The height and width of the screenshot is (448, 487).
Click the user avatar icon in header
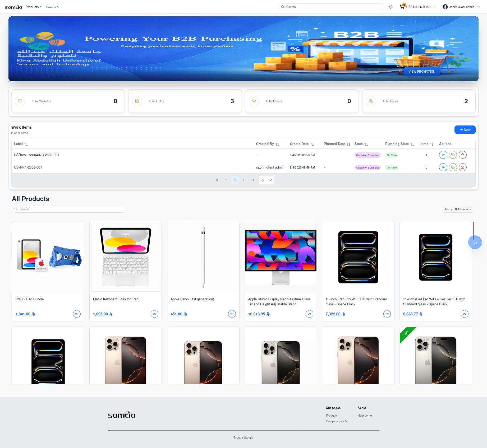(x=445, y=7)
